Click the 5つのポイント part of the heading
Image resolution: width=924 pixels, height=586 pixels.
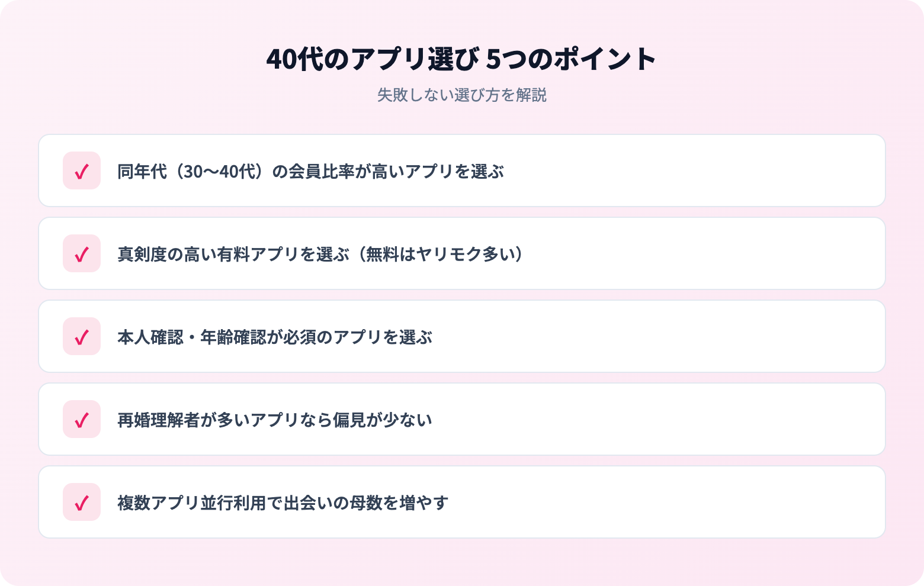point(571,59)
